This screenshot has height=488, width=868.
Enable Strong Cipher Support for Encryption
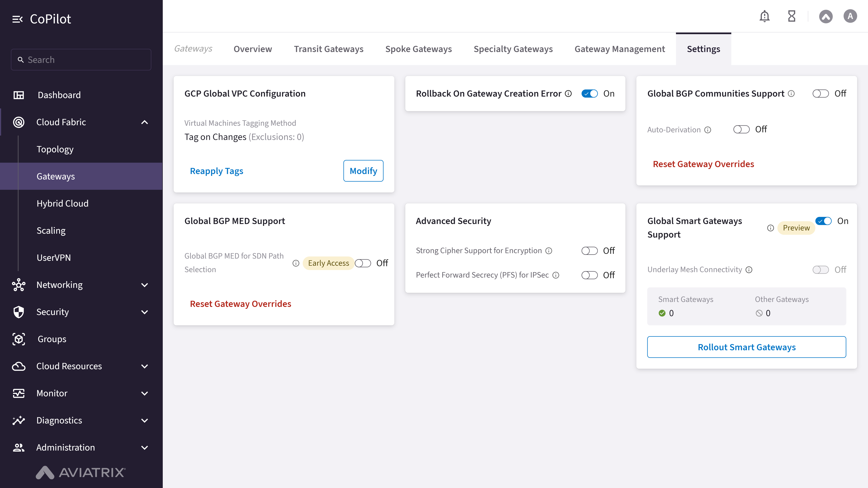(x=590, y=251)
